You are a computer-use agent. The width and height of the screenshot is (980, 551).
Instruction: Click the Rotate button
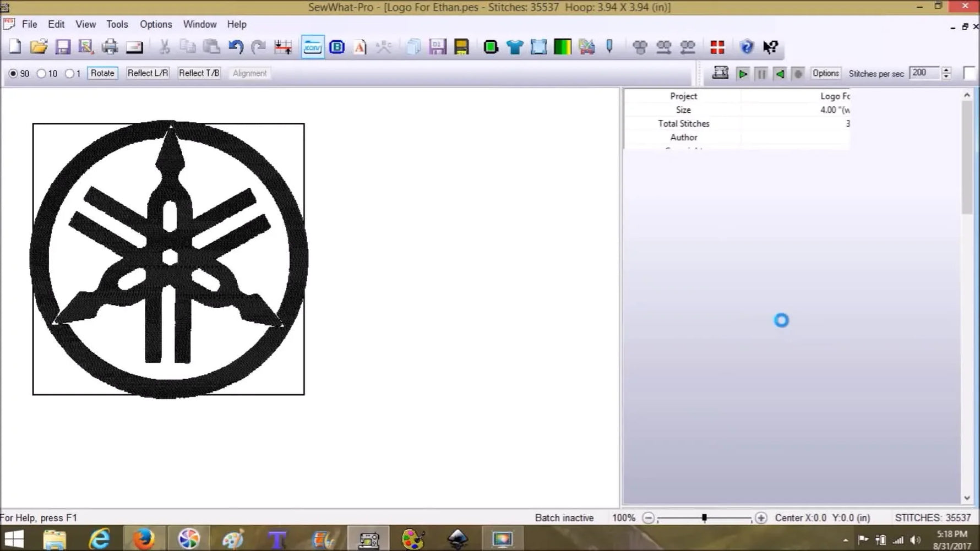(x=102, y=73)
